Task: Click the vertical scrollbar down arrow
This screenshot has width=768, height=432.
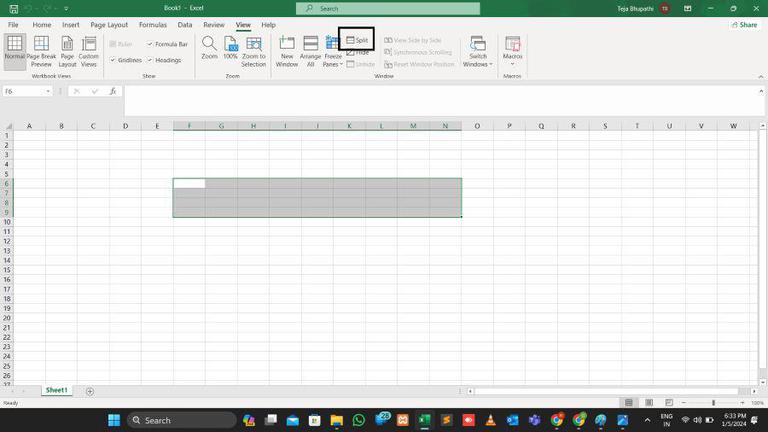Action: 762,382
